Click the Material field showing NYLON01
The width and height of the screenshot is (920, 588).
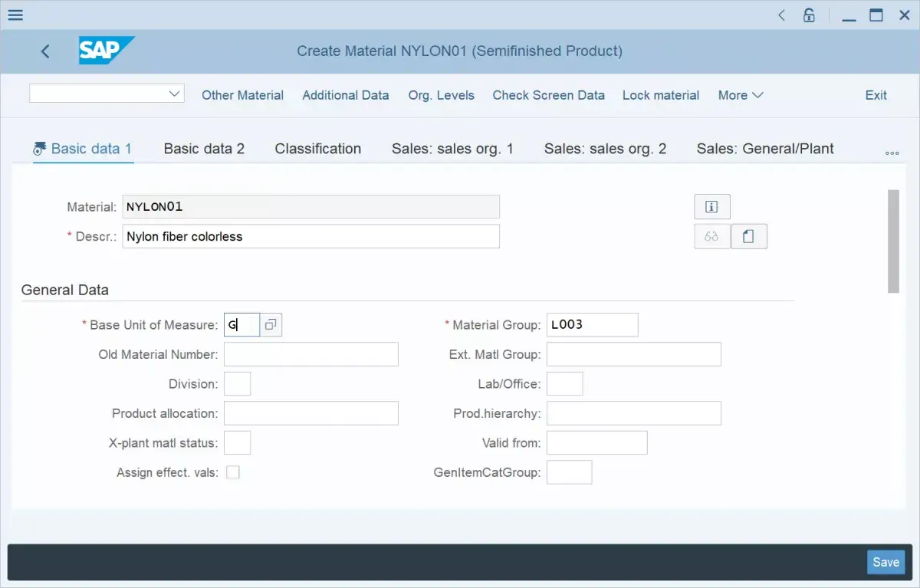pos(310,207)
